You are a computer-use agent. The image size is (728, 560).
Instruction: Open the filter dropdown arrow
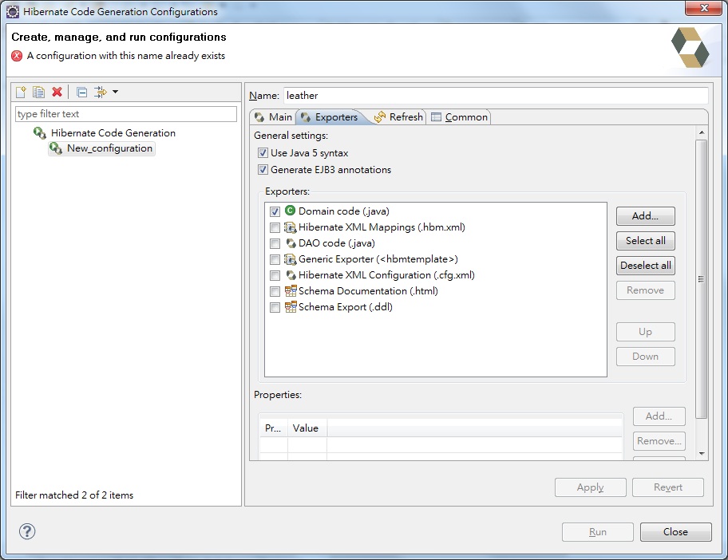[115, 92]
